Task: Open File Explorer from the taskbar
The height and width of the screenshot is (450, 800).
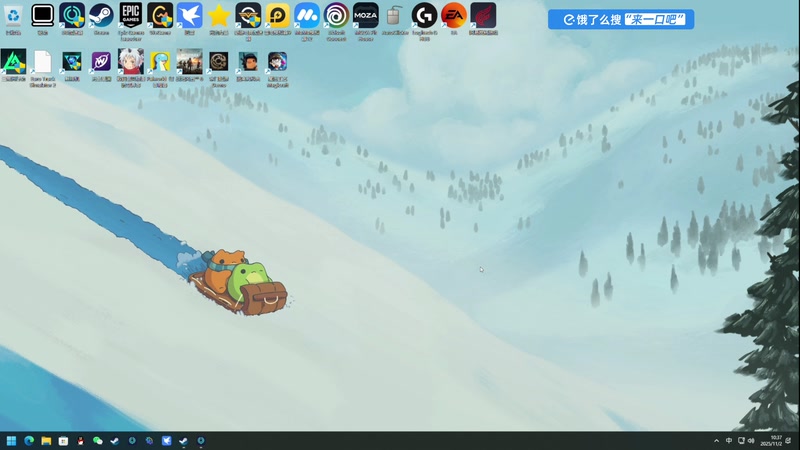Action: pyautogui.click(x=46, y=441)
